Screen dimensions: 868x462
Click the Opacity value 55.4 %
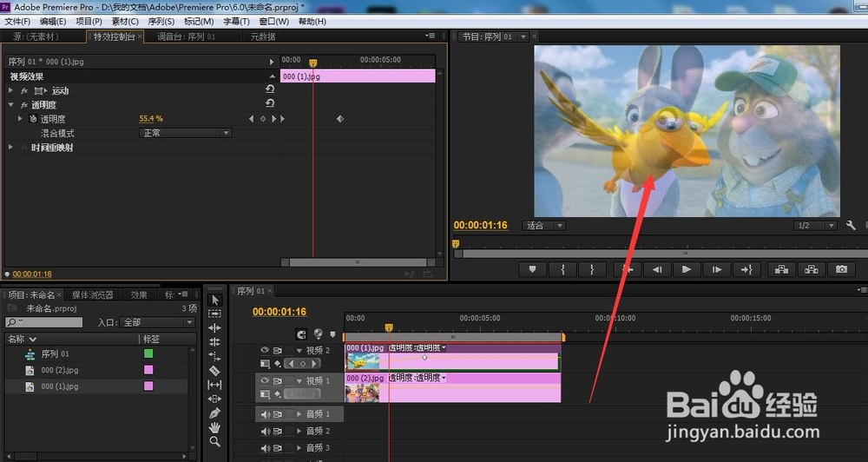coord(150,119)
